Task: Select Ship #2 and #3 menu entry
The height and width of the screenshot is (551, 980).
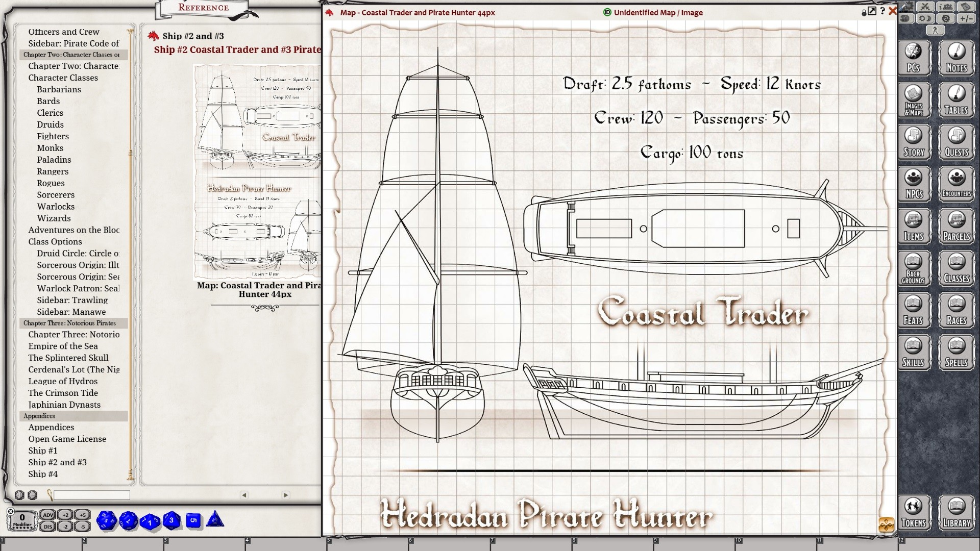Action: [57, 462]
